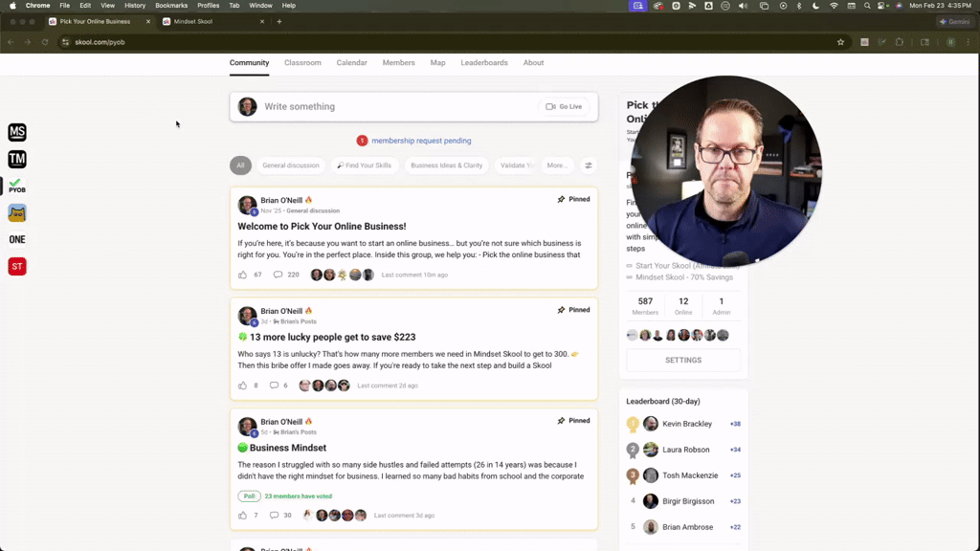Viewport: 980px width, 551px height.
Task: Open the Chrome extensions puzzle icon
Action: tap(900, 42)
